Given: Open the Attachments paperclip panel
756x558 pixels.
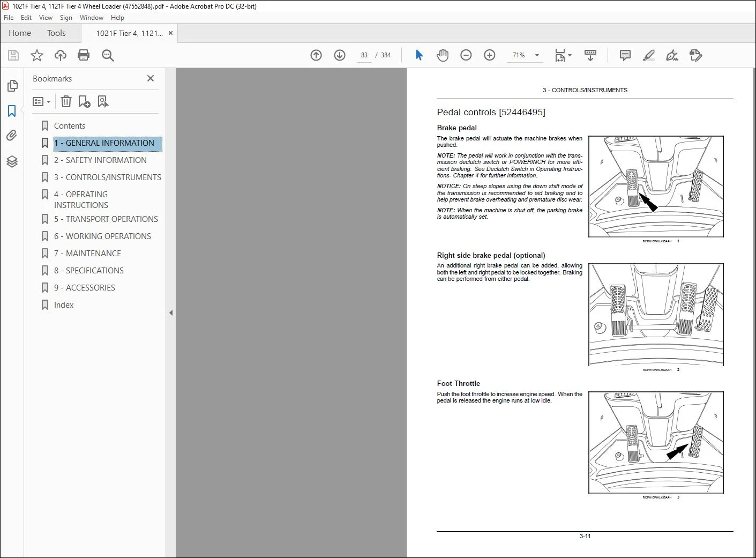Looking at the screenshot, I should pyautogui.click(x=12, y=136).
